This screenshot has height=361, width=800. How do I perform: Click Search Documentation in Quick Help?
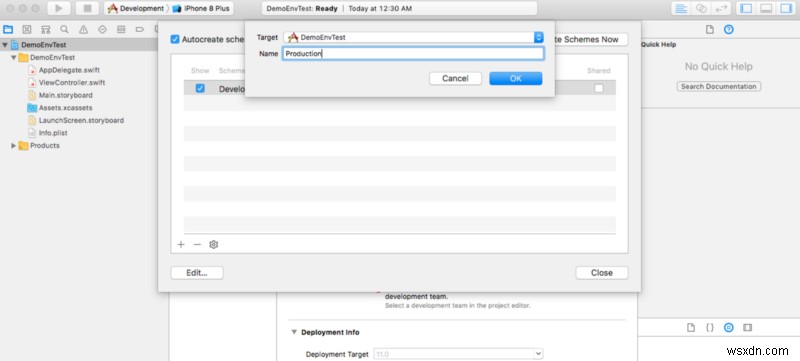pyautogui.click(x=719, y=87)
